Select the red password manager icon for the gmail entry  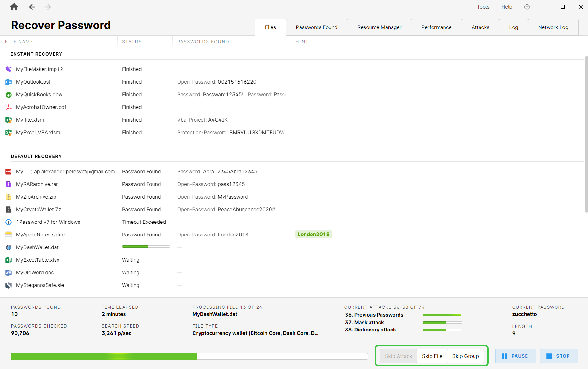[9, 171]
